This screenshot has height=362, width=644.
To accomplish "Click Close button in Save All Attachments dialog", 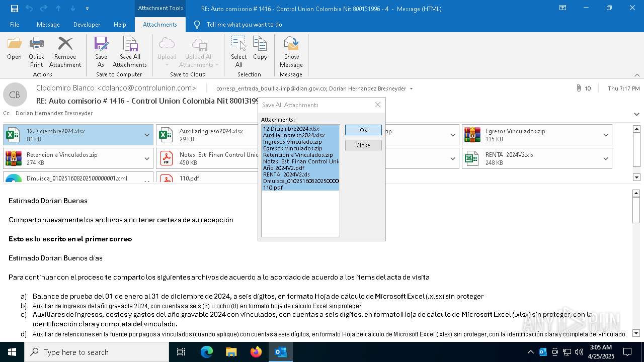I will [363, 145].
